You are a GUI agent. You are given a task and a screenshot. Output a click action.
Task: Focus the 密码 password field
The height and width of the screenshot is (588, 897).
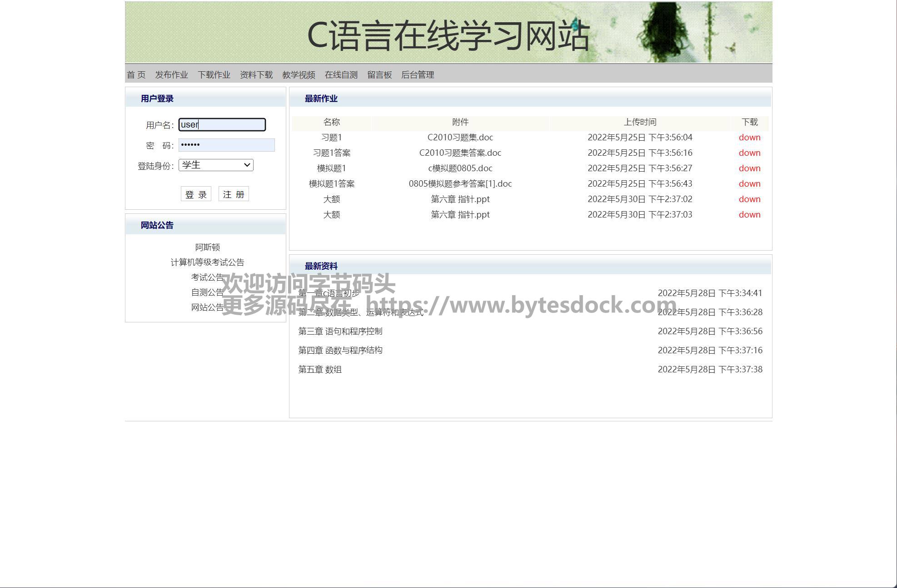226,145
